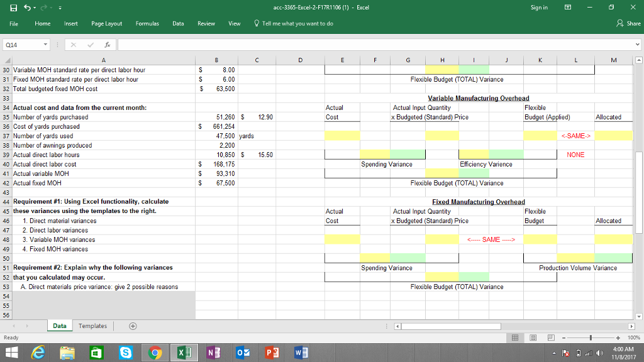Open OneNote from the taskbar
Image resolution: width=644 pixels, height=362 pixels.
213,352
